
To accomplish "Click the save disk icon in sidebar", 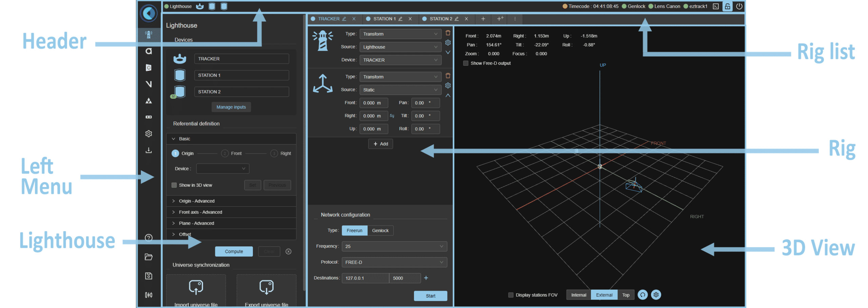I will [x=149, y=276].
